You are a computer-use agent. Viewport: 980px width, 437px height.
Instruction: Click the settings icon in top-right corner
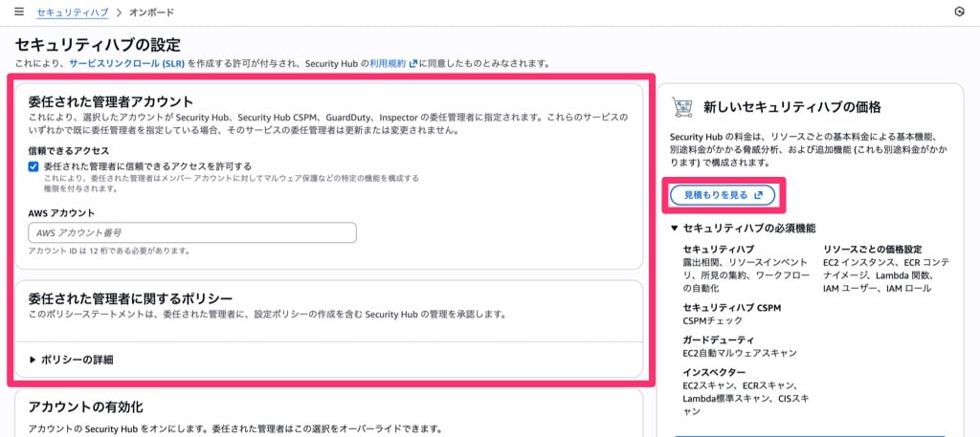click(959, 11)
